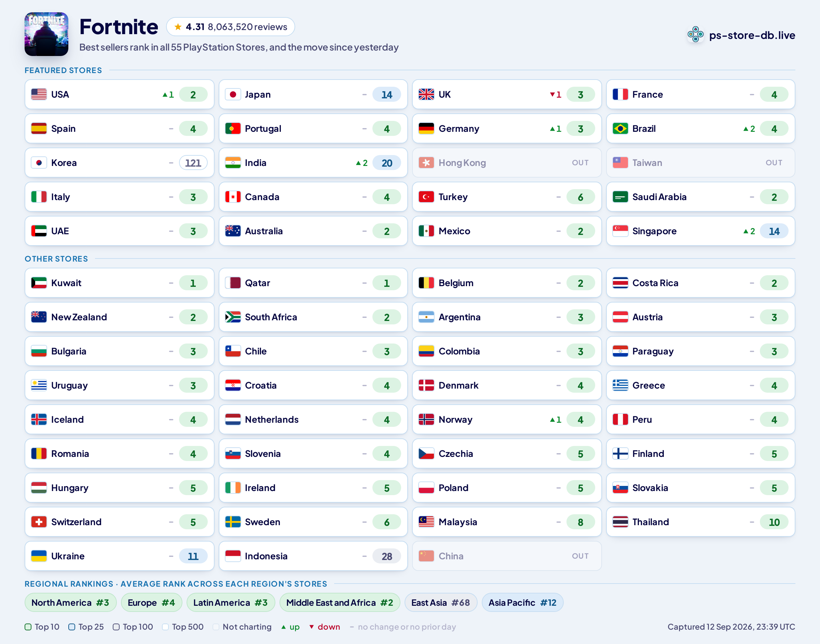The image size is (820, 644).
Task: Click the Singapore rank 14 badge
Action: (x=774, y=231)
